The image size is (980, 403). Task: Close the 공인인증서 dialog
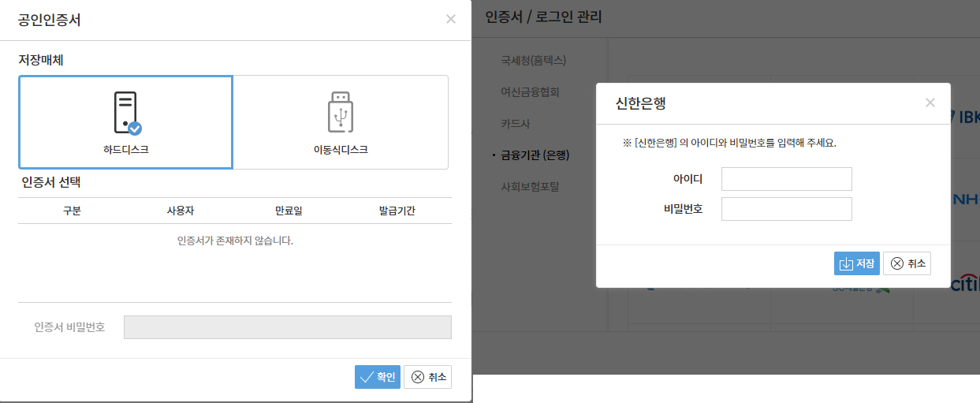coord(451,19)
